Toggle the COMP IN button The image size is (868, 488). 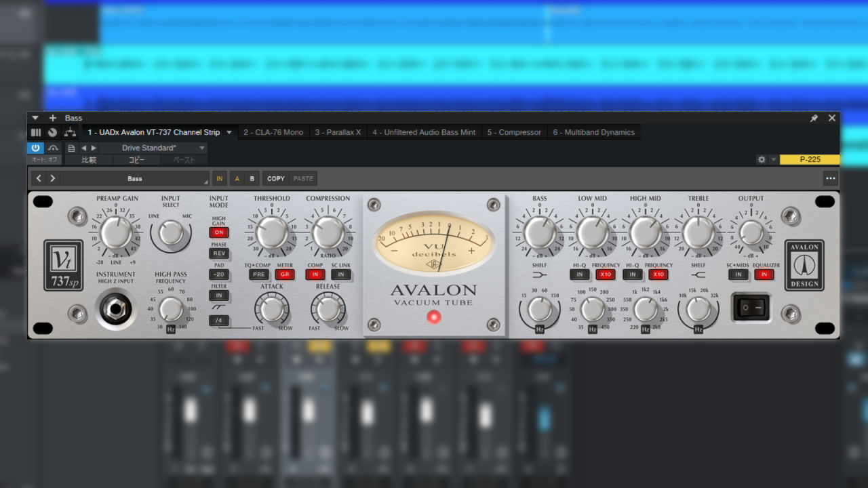click(315, 274)
